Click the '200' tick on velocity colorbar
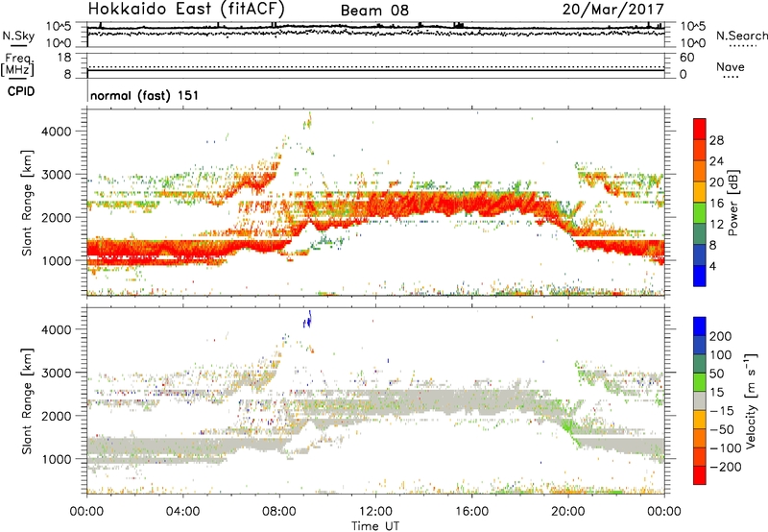This screenshot has width=768, height=532. [x=721, y=336]
